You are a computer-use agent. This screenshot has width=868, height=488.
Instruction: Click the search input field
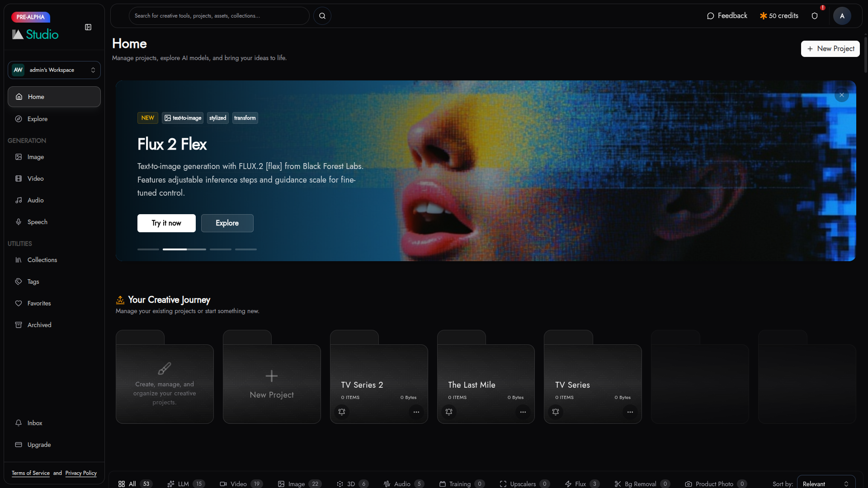(x=219, y=16)
